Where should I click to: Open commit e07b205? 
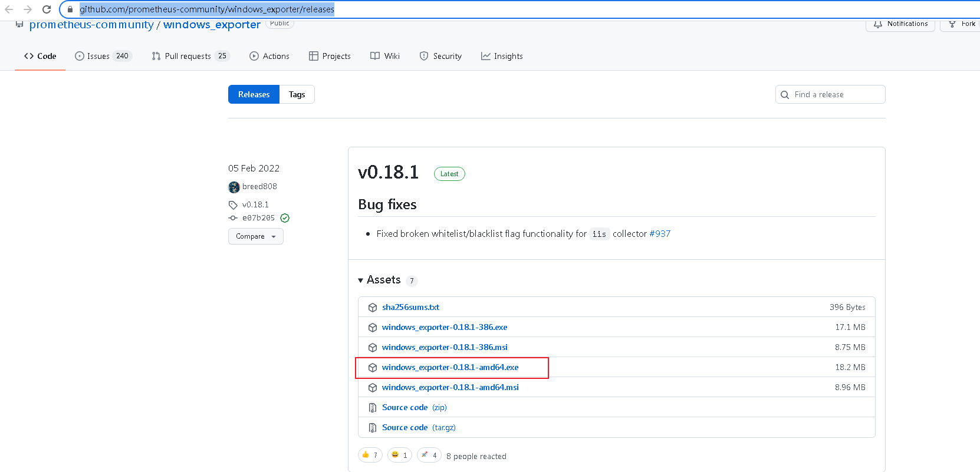tap(258, 218)
